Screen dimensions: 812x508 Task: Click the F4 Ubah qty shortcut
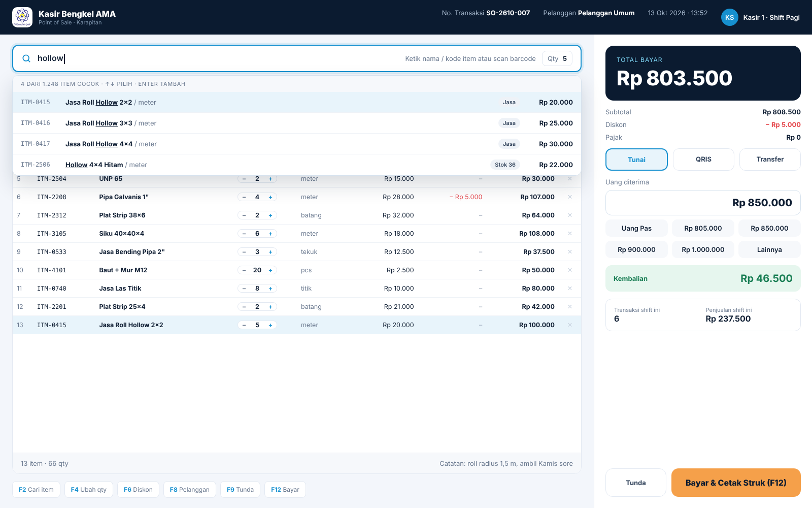[x=89, y=490]
